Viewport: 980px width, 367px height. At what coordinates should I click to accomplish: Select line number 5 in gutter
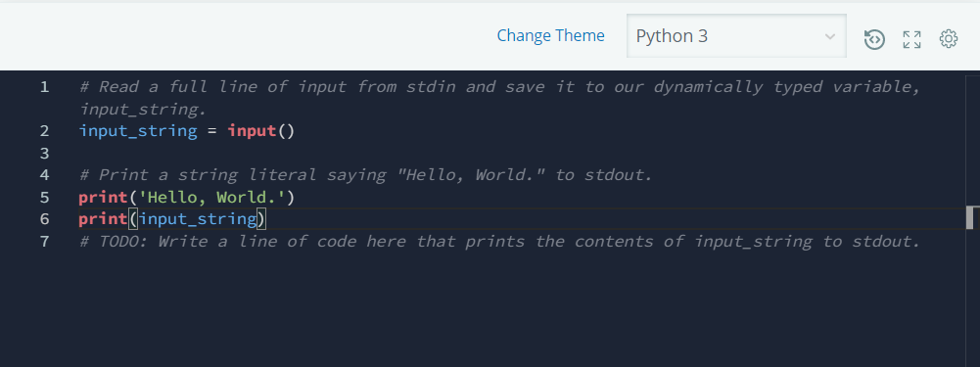coord(44,198)
